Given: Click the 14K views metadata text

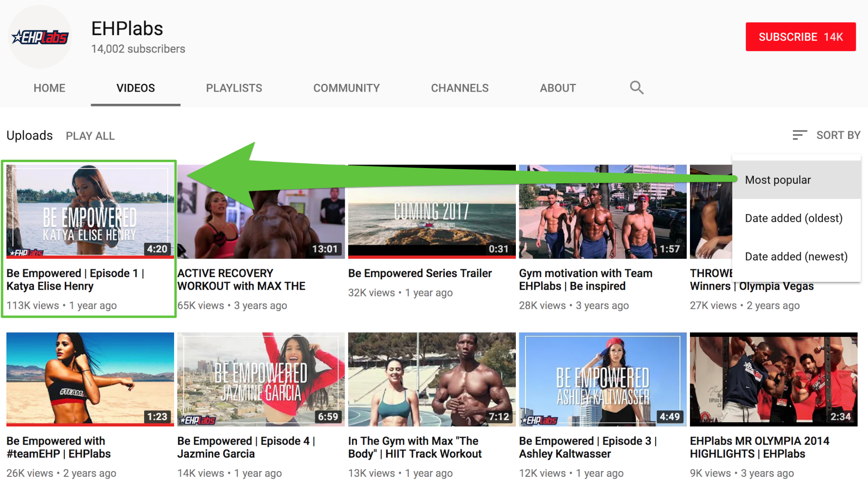Looking at the screenshot, I should (201, 473).
